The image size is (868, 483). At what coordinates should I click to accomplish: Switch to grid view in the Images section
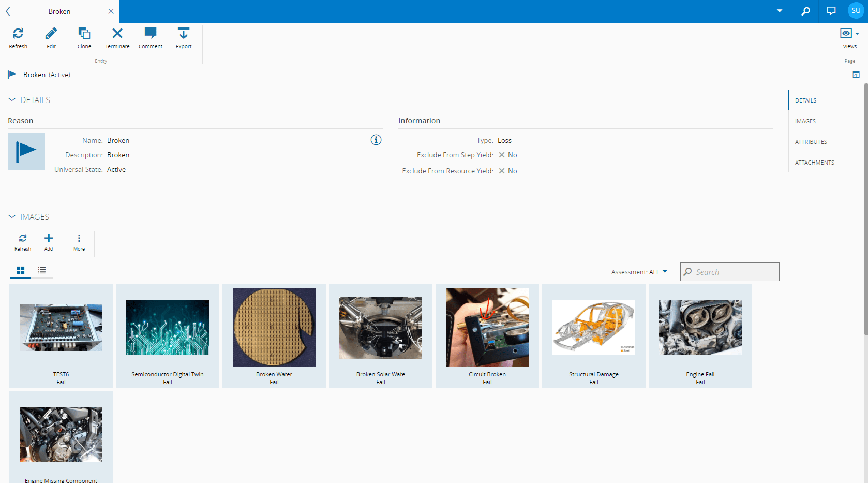pyautogui.click(x=21, y=270)
